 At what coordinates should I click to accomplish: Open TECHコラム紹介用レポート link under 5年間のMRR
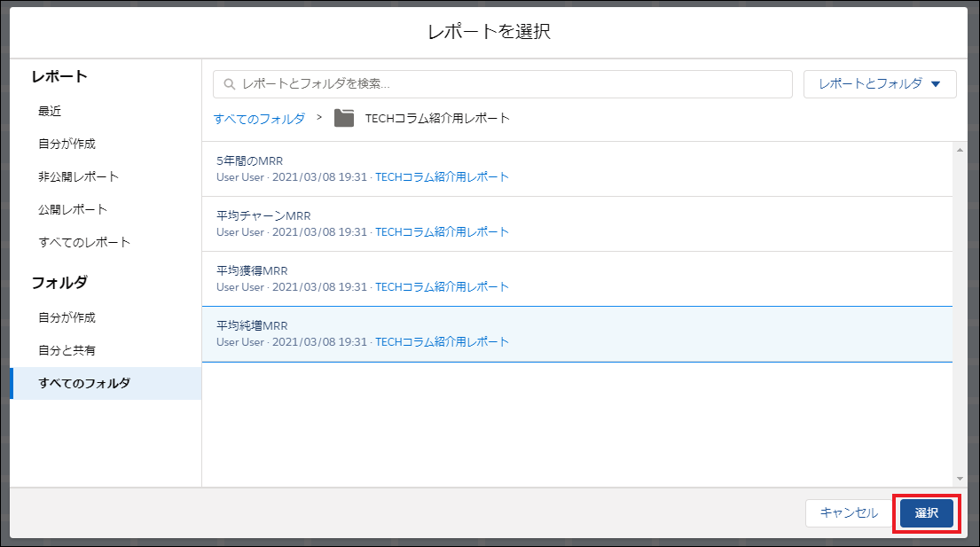pyautogui.click(x=443, y=176)
